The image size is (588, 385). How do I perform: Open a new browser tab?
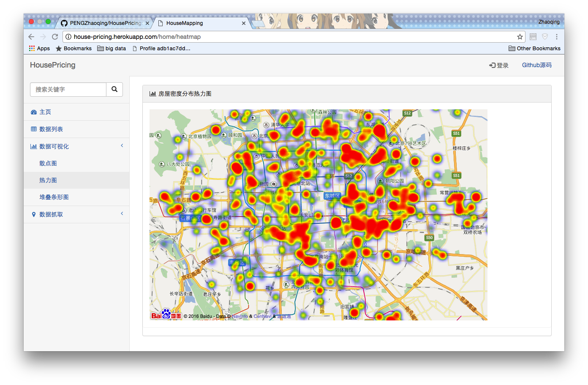click(x=258, y=24)
